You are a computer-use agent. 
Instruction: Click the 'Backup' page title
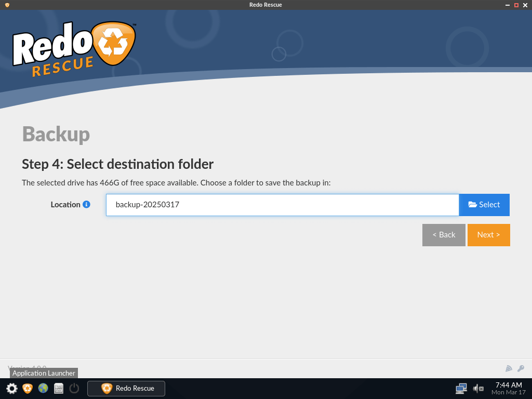56,135
